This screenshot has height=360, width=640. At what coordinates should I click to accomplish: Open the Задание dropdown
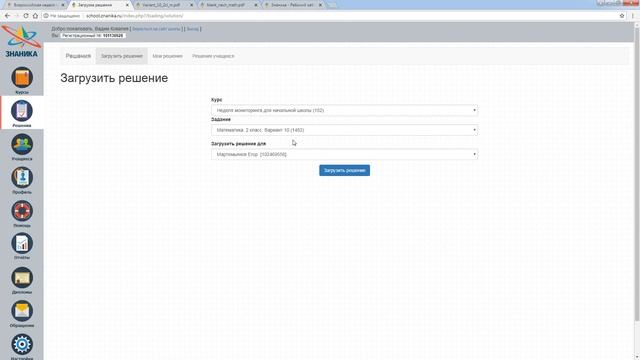pyautogui.click(x=344, y=130)
